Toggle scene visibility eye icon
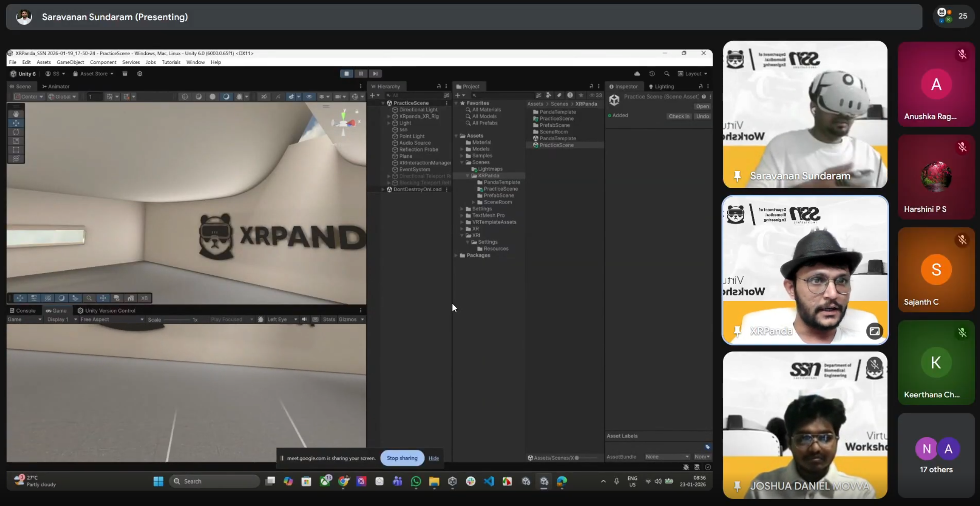This screenshot has height=506, width=980. (x=309, y=97)
